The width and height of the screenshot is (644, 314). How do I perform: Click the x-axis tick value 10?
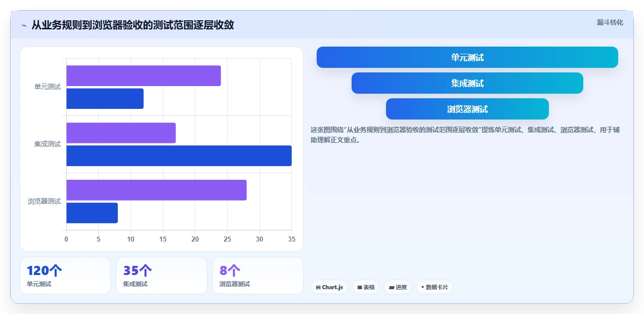(131, 239)
